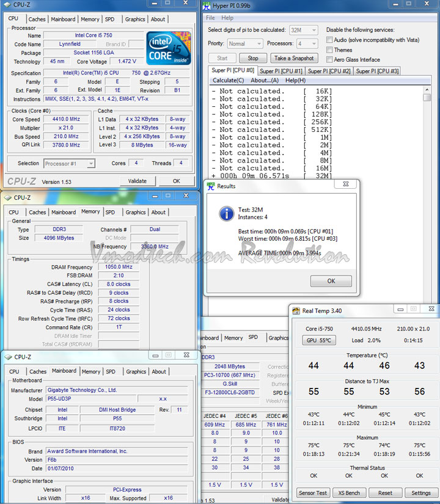
Task: Switch to Super PI [CPU #3] tab
Action: tap(377, 71)
